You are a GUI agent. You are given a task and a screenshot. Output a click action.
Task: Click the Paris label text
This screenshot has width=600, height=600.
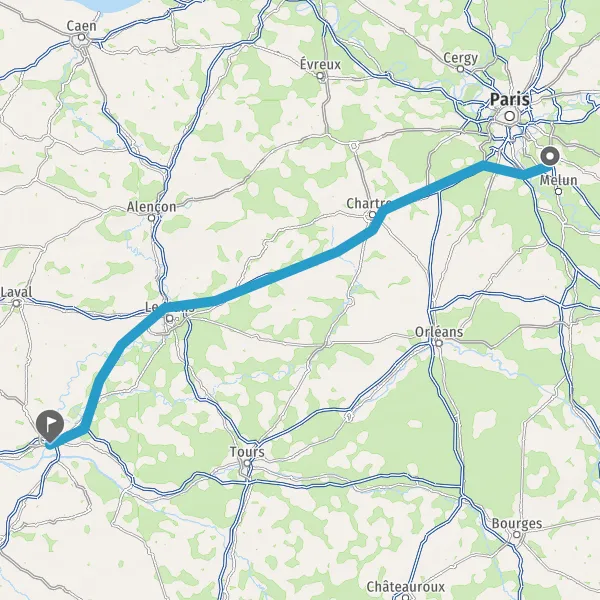click(x=510, y=99)
